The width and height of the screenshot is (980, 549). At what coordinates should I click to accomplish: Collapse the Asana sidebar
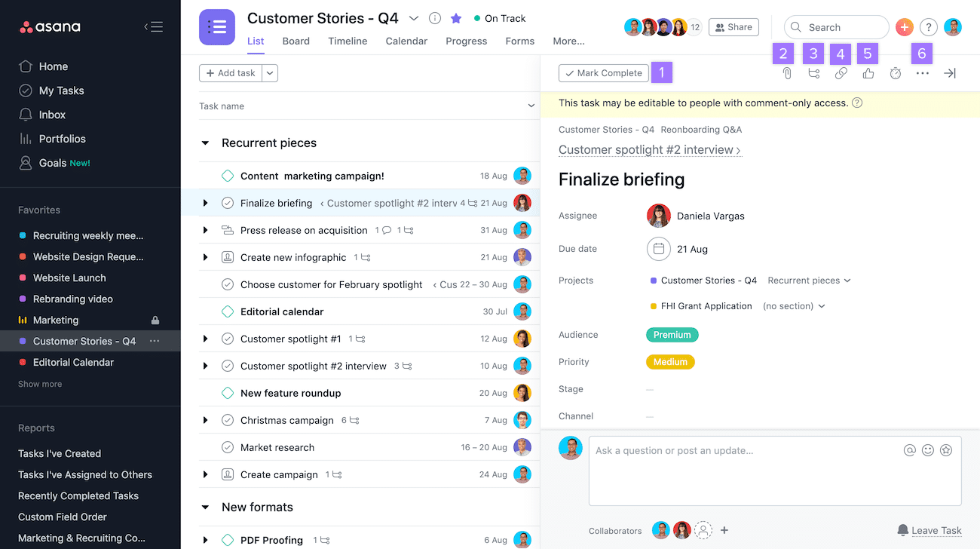click(153, 27)
